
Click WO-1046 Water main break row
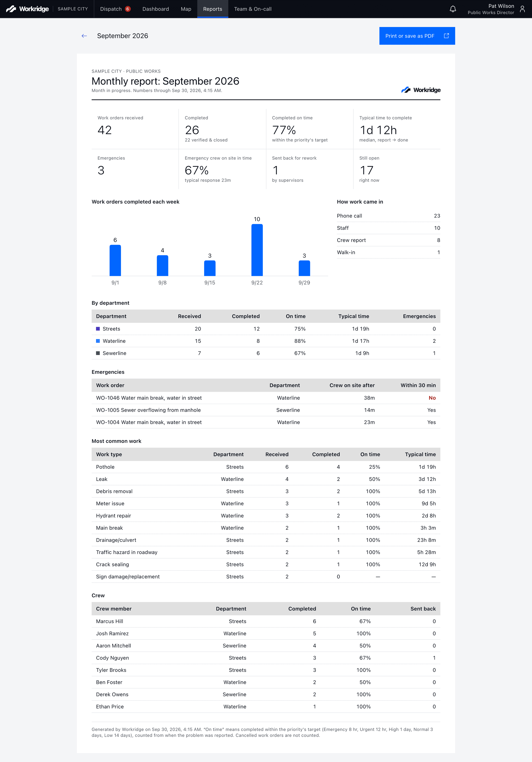click(266, 398)
